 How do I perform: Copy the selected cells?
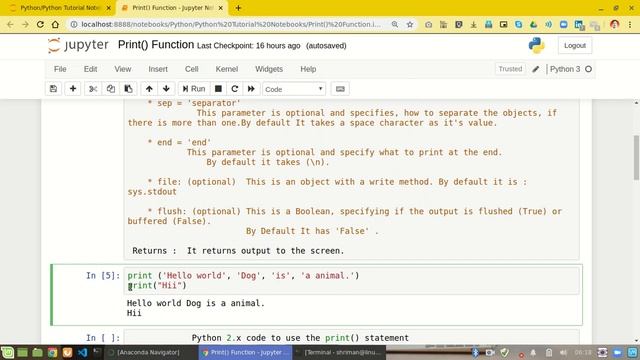coord(111,89)
